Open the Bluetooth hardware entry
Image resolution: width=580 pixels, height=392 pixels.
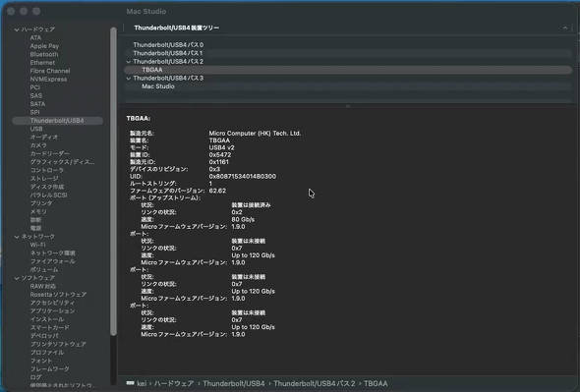(x=44, y=54)
